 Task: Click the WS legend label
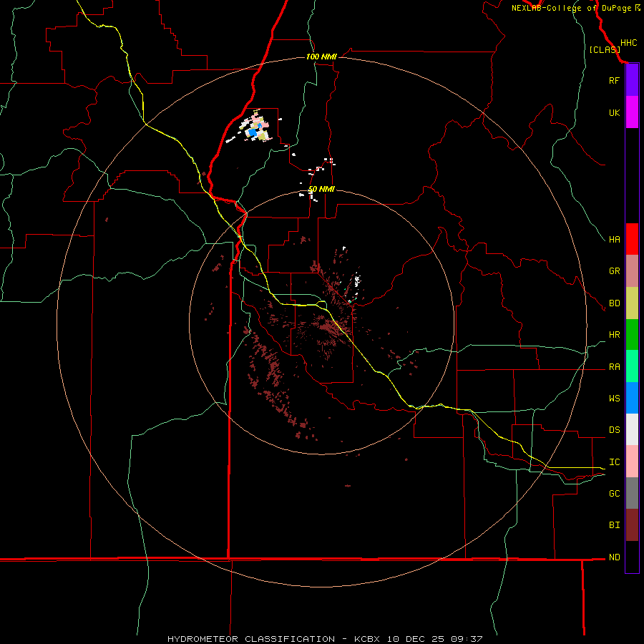614,398
